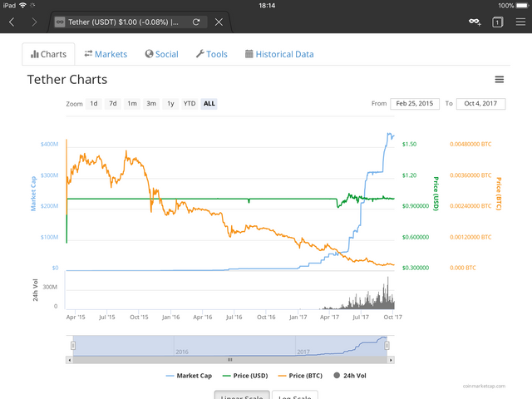Click the Market Cap axis title
532x399 pixels.
[x=33, y=194]
